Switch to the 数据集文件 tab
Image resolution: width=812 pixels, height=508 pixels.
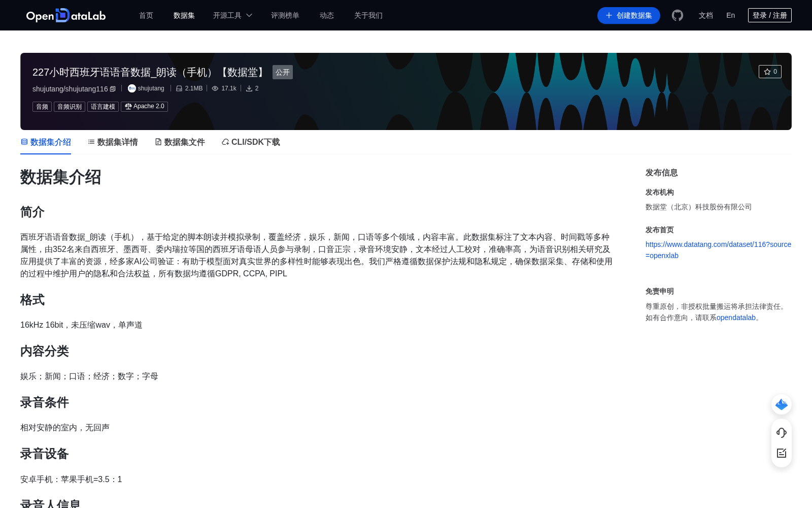coord(180,142)
